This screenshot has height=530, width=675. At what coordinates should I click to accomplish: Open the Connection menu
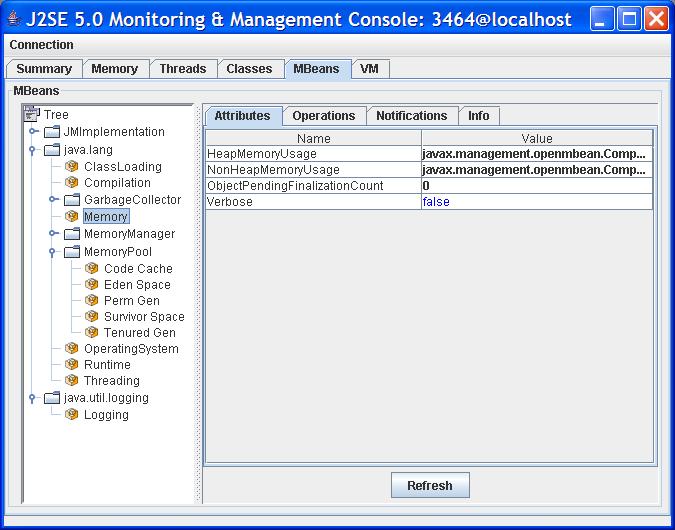41,45
